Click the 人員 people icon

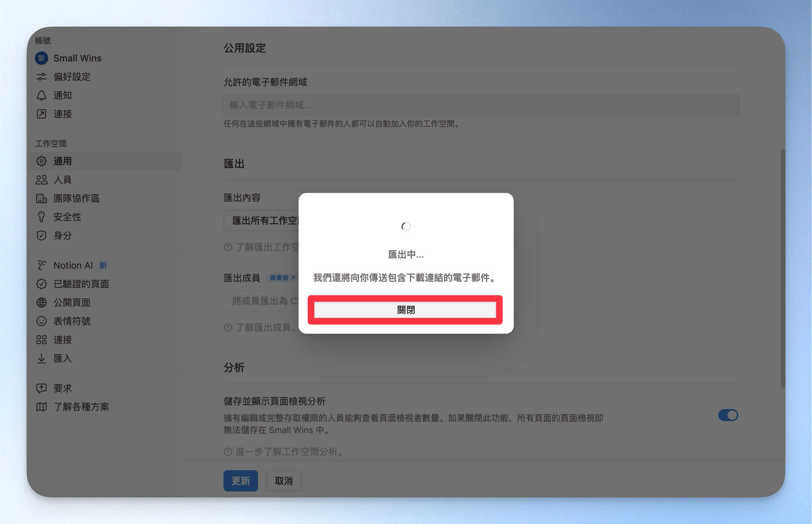tap(41, 180)
